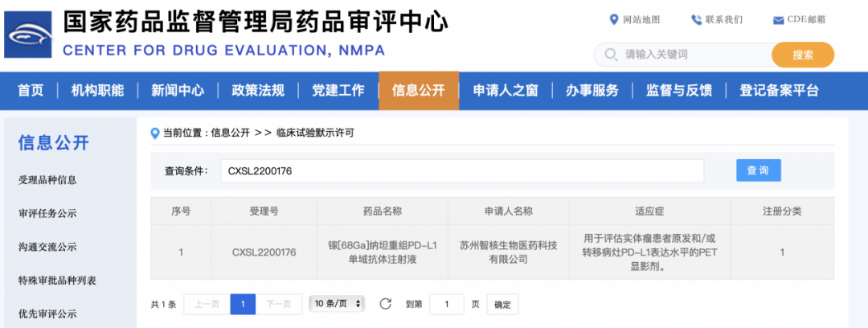Click the orange 搜索 button
The image size is (868, 328).
click(x=803, y=55)
